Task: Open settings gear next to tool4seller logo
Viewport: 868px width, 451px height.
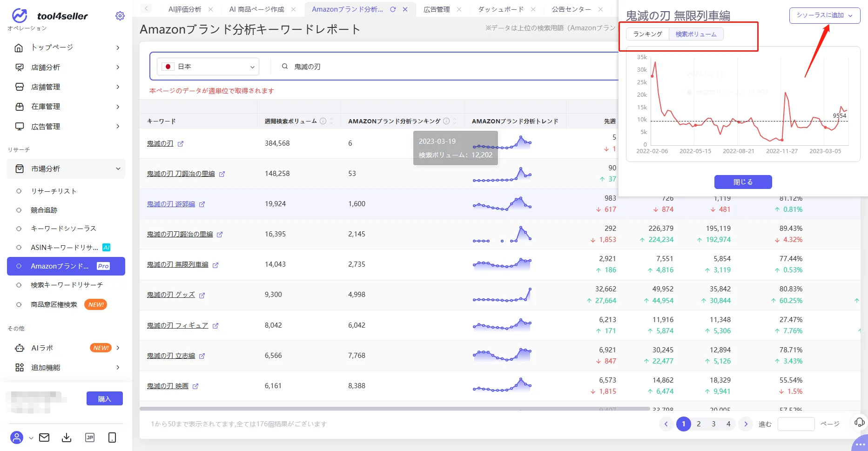Action: coord(120,16)
